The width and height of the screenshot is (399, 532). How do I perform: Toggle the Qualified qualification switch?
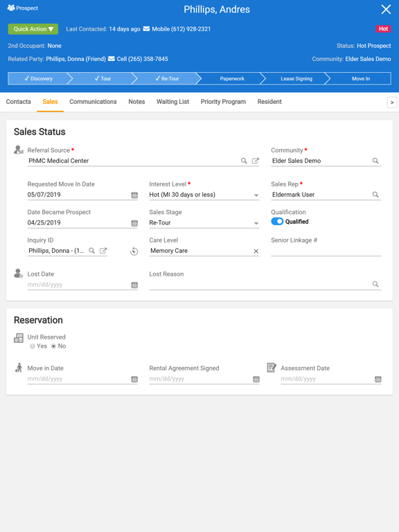tap(277, 222)
